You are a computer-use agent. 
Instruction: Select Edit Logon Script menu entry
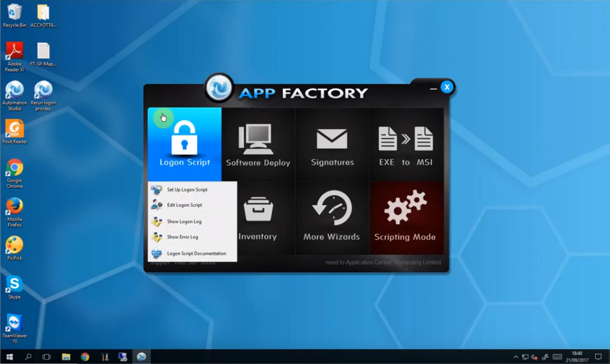184,205
